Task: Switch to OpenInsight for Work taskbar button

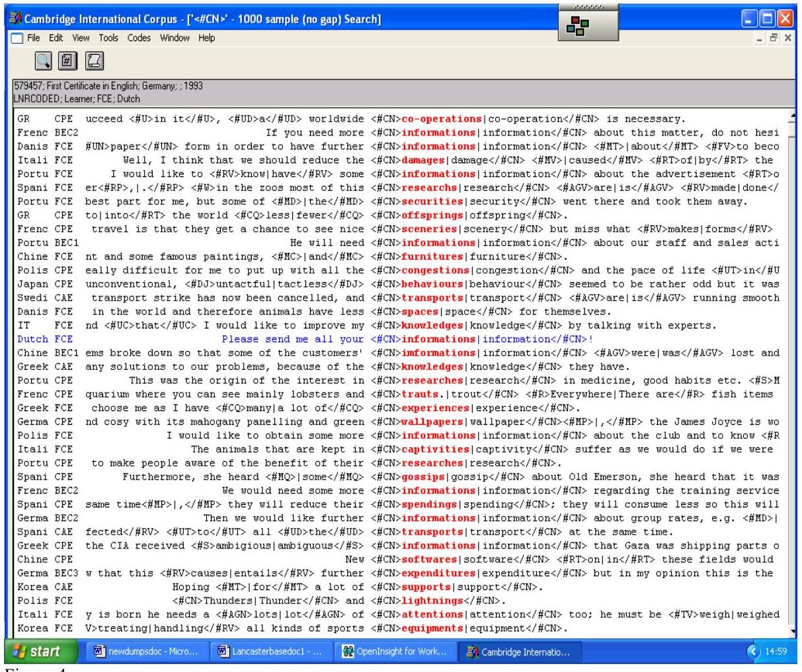Action: click(395, 652)
